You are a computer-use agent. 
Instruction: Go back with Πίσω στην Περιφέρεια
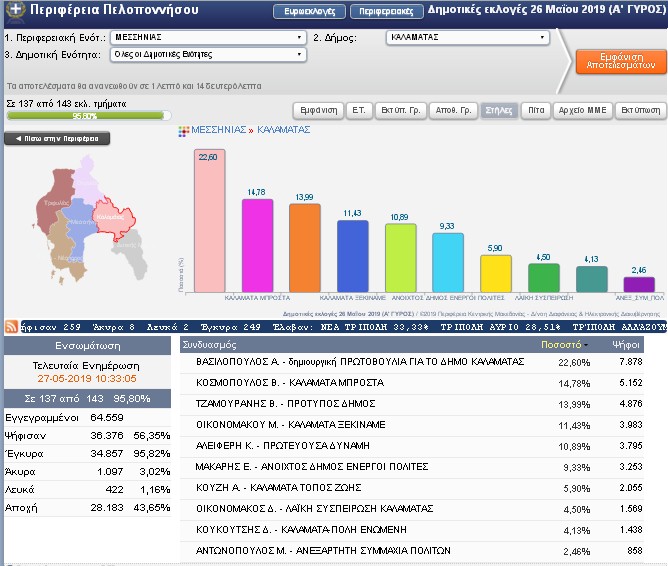click(57, 138)
